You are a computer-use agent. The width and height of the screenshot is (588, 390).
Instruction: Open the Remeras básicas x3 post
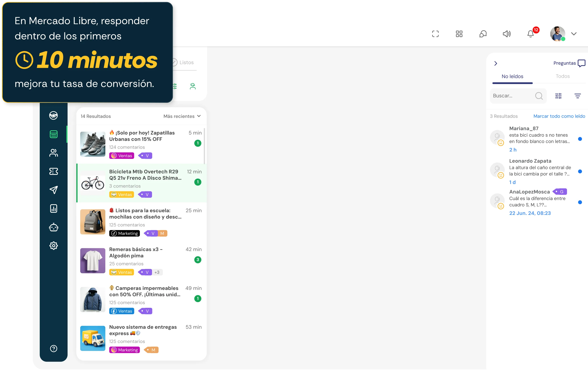point(141,261)
